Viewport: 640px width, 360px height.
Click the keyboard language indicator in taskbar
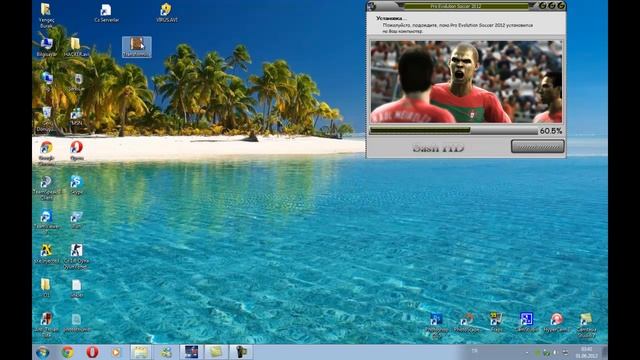point(474,351)
